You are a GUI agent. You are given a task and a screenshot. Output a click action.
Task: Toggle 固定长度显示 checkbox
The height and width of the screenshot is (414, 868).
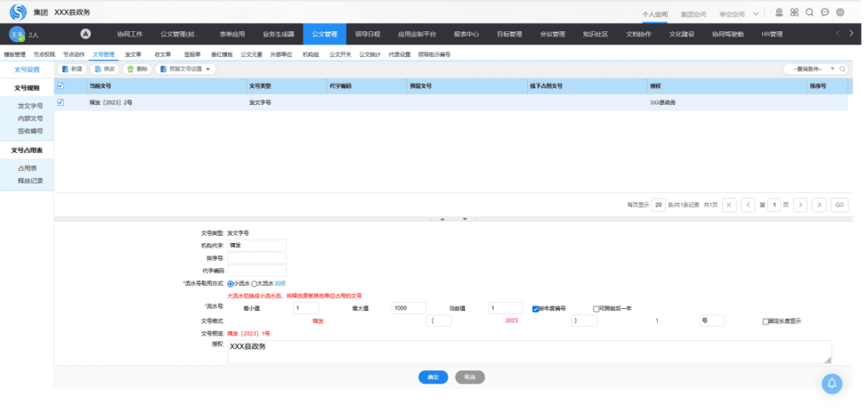coord(765,321)
